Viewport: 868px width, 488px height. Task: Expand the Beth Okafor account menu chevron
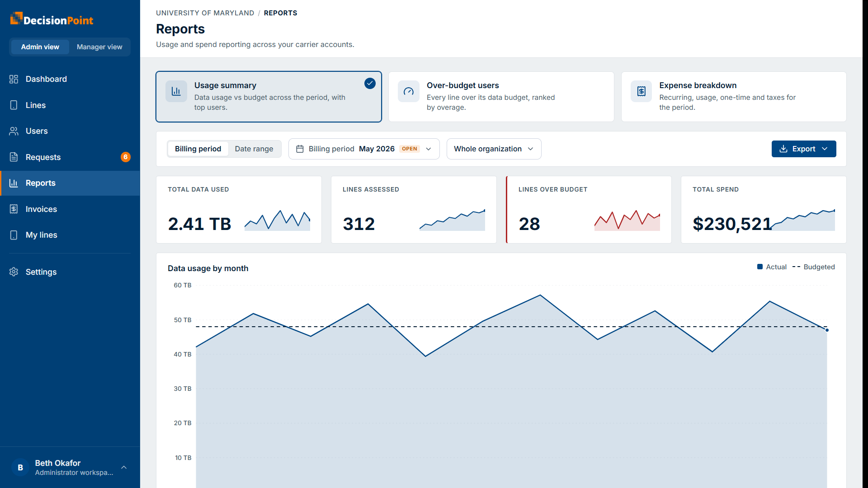[x=124, y=468]
